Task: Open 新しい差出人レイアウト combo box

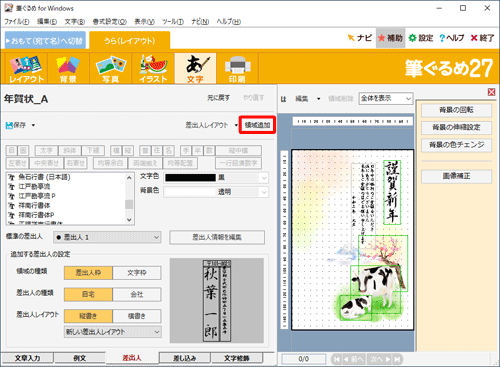Action: [x=113, y=332]
